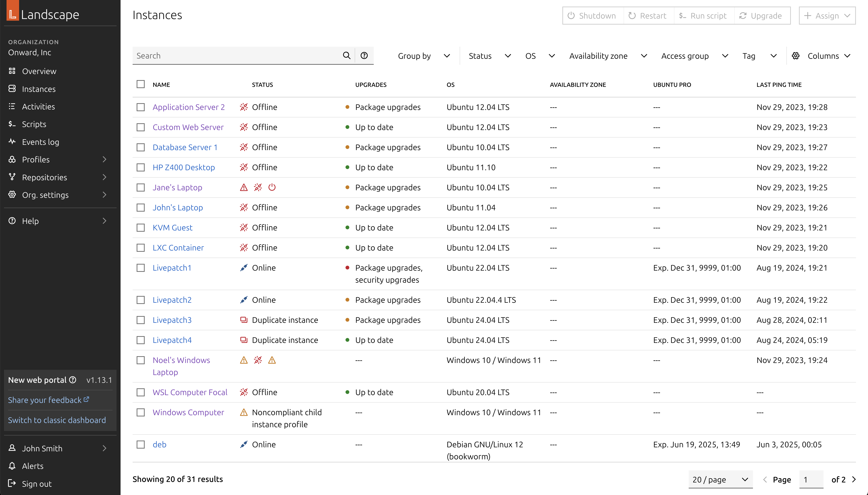Click the Overview grid icon in sidebar
868x495 pixels.
pos(12,71)
